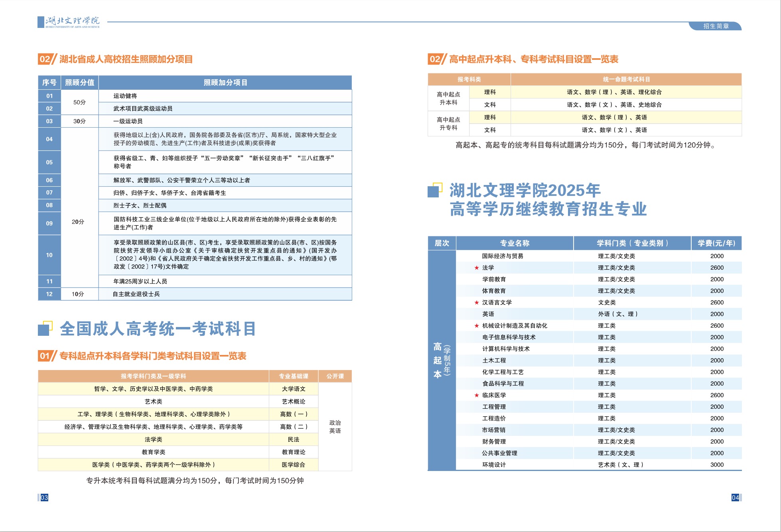Screen dimensions: 781x532
Task: Click the 政治 英语 public course cell
Action: pos(335,427)
